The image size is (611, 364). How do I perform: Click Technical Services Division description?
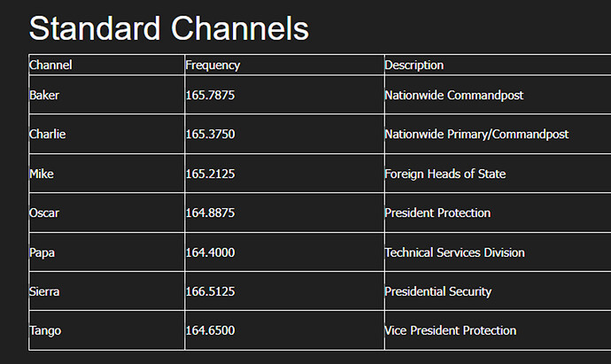point(455,252)
